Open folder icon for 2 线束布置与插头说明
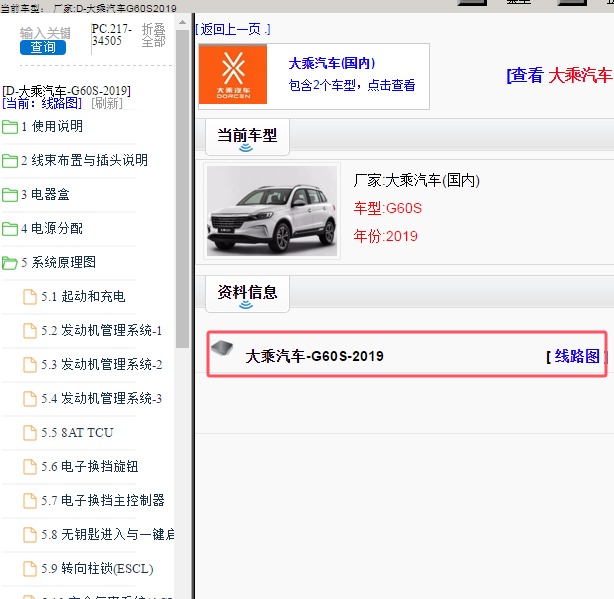The height and width of the screenshot is (599, 614). click(x=10, y=161)
